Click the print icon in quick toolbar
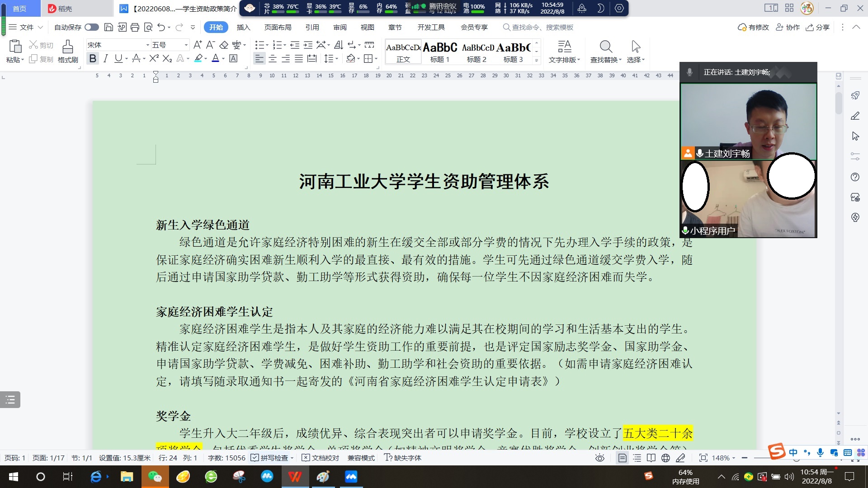This screenshot has height=488, width=868. tap(135, 27)
